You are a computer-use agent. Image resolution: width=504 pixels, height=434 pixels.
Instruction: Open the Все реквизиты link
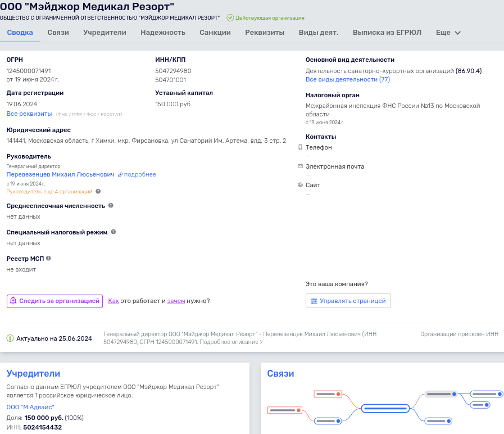(29, 114)
